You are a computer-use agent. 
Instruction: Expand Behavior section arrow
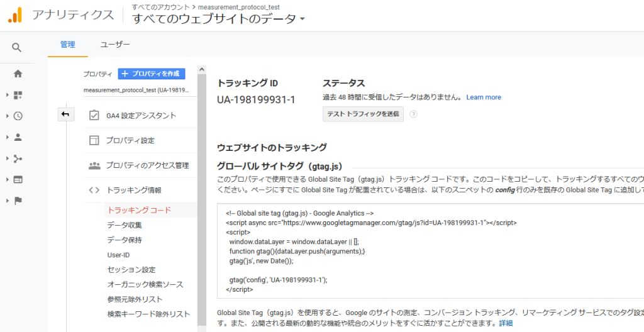pyautogui.click(x=8, y=180)
